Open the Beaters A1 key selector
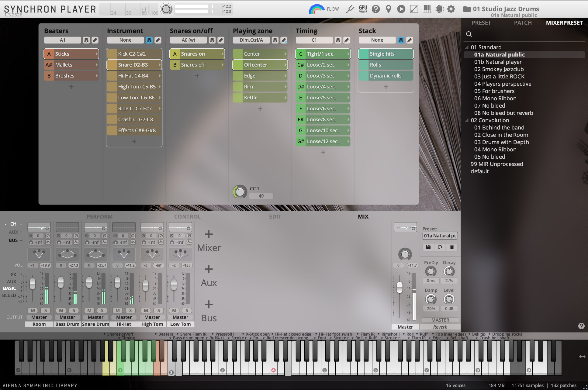Screen dimensions: 588x390 point(62,40)
